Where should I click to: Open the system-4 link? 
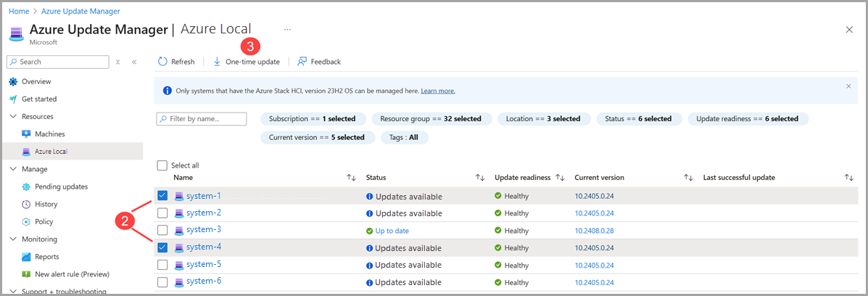pos(203,247)
